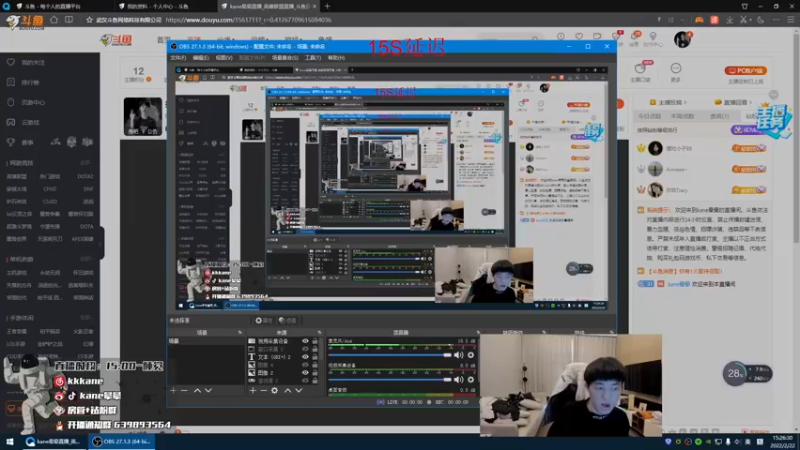This screenshot has width=800, height=450.
Task: Toggle lock on Image 4 source
Action: click(x=315, y=365)
